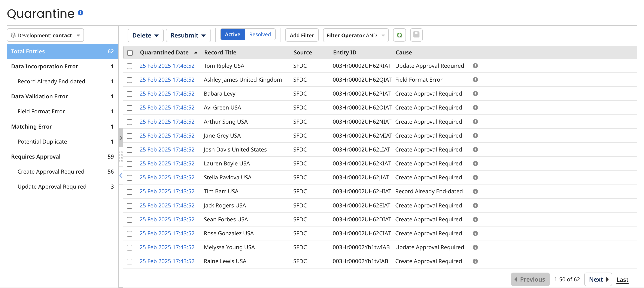The image size is (644, 288).
Task: Open the info tooltip beside the Quarantine heading
Action: pyautogui.click(x=80, y=12)
